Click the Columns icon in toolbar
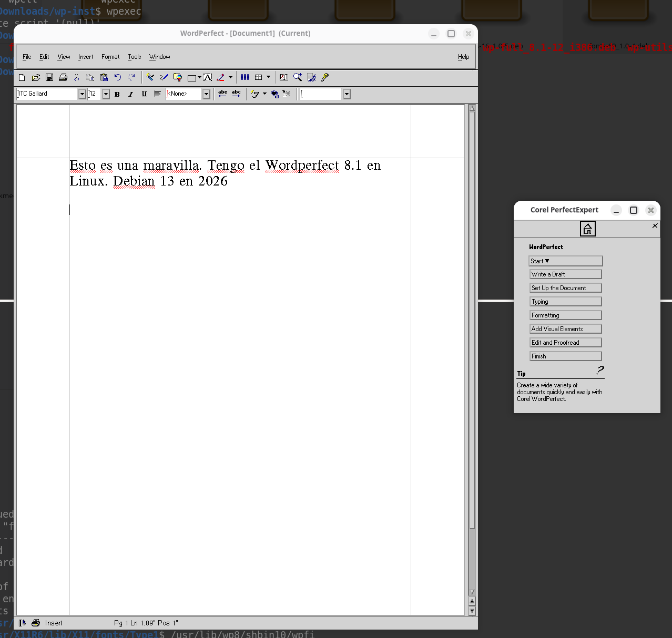Screen dimensions: 672x638 (245, 77)
